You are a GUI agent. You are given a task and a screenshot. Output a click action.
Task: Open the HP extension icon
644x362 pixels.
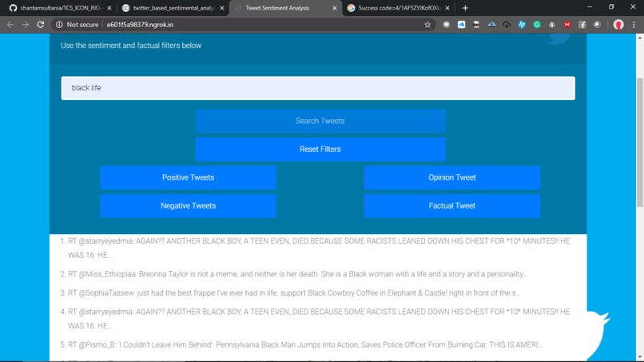[522, 25]
